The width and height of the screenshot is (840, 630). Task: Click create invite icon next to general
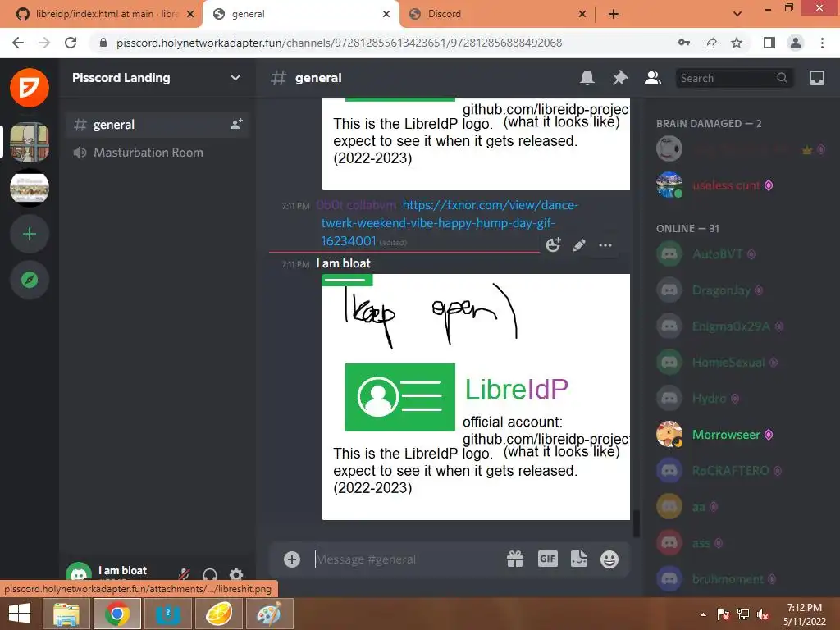point(236,125)
